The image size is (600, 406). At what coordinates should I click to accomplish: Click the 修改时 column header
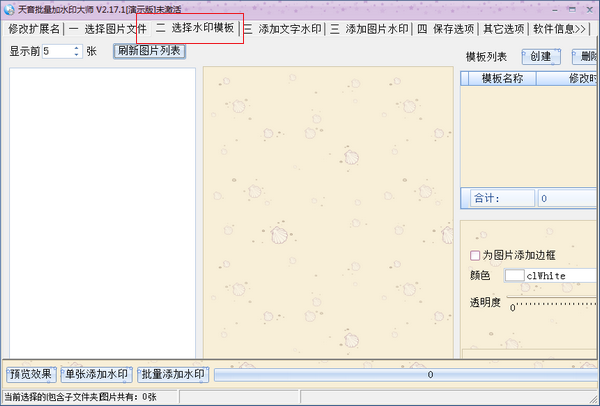pos(567,78)
